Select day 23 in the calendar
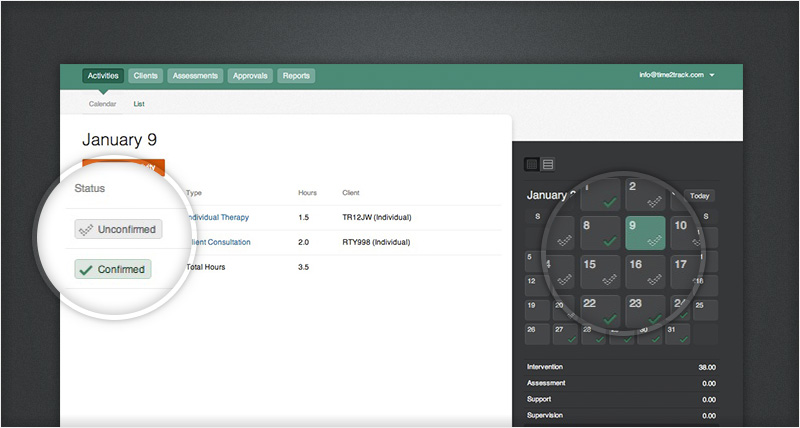 [x=645, y=312]
